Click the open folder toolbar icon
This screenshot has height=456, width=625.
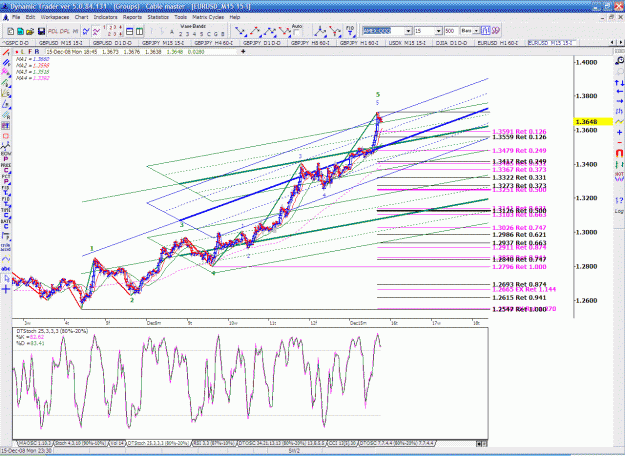point(30,31)
